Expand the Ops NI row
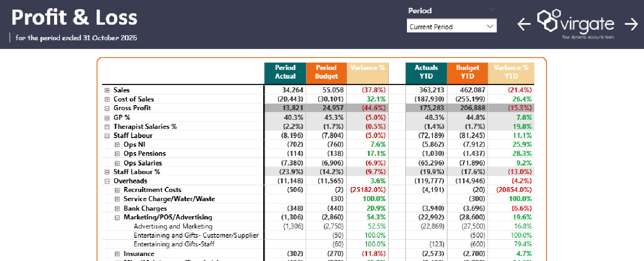Viewport: 644px width, 261px height. [x=117, y=145]
